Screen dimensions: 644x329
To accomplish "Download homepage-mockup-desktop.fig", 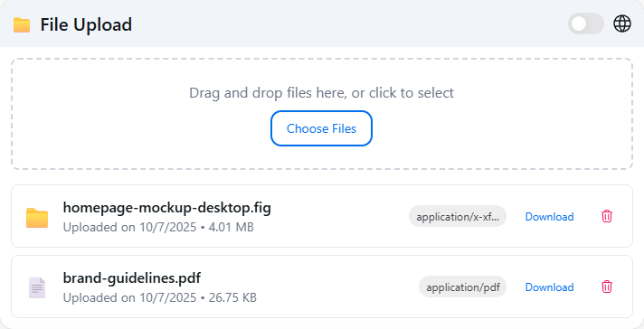I will click(x=549, y=217).
